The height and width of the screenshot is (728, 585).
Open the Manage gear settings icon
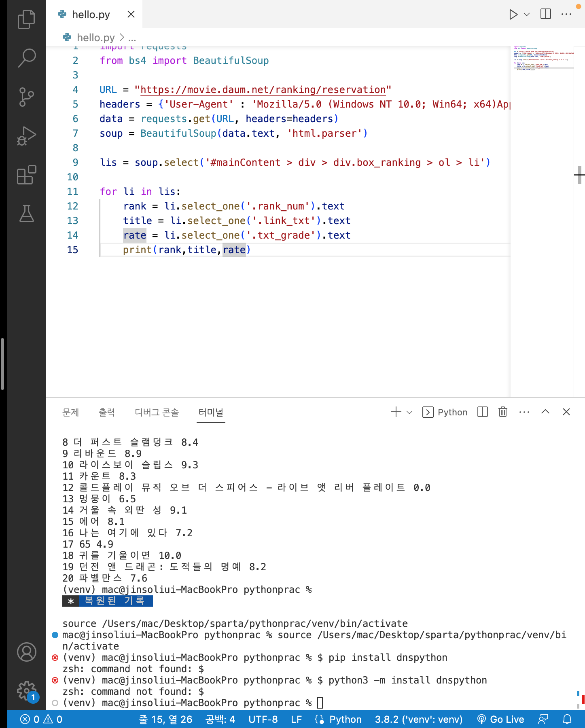click(27, 691)
